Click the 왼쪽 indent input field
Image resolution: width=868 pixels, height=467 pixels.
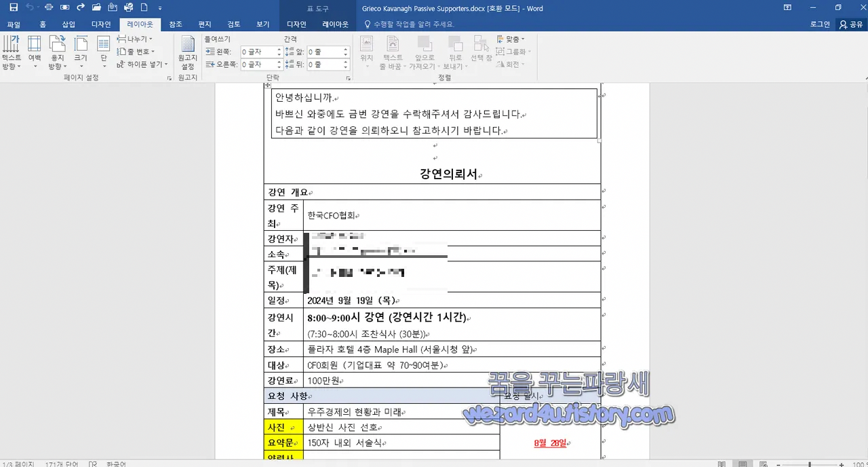(262, 52)
